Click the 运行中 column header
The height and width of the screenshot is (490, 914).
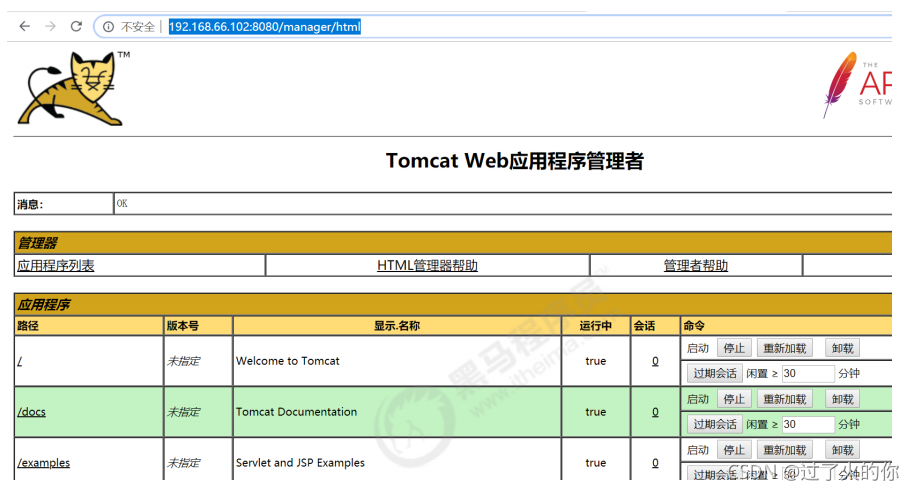(x=595, y=326)
